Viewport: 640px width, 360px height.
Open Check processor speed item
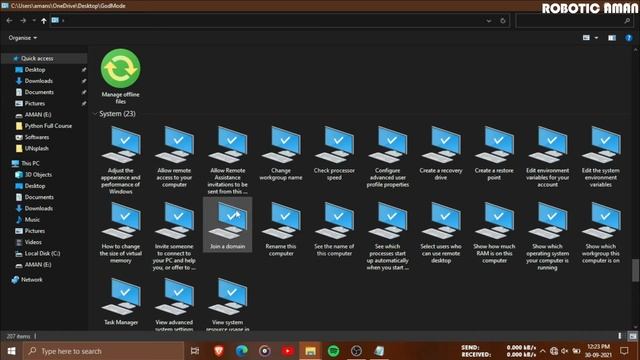point(334,153)
